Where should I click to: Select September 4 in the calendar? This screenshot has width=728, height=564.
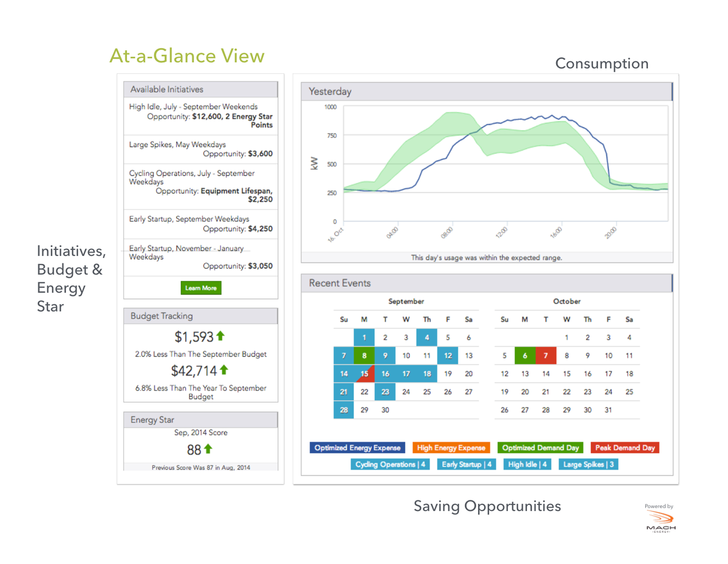[427, 337]
